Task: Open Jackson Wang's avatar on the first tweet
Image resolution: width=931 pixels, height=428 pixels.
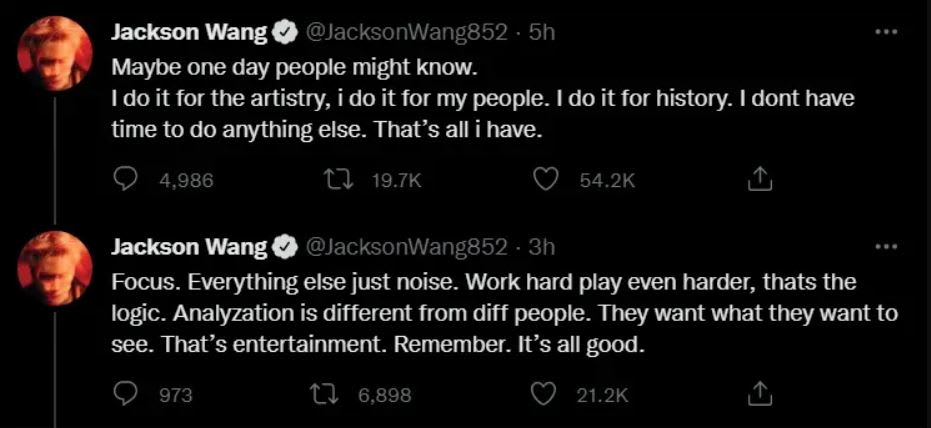Action: [55, 53]
